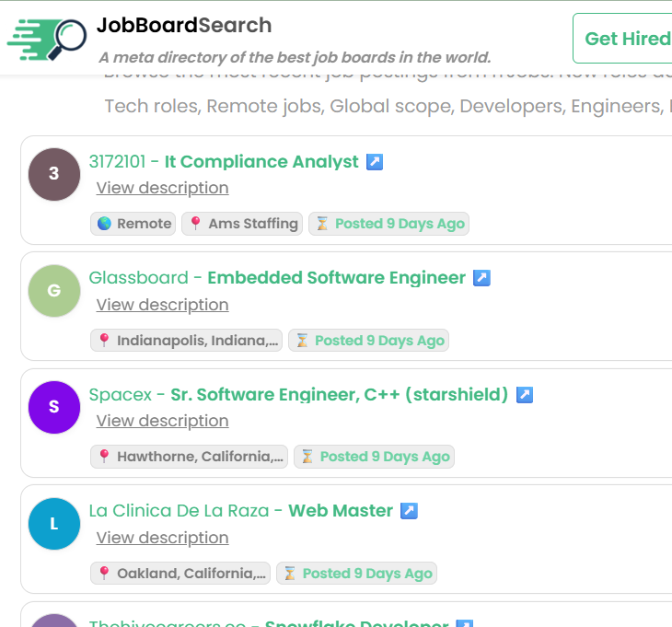The image size is (672, 627).
Task: Open external link icon for Sr. Software Engineer
Action: [x=525, y=395]
